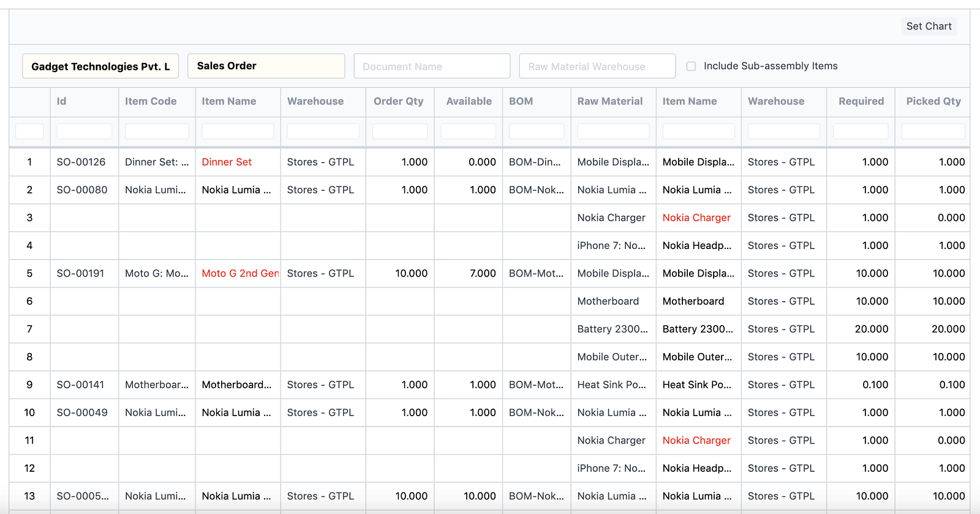Click the Set Chart button
Screen dimensions: 980x514
coord(929,26)
